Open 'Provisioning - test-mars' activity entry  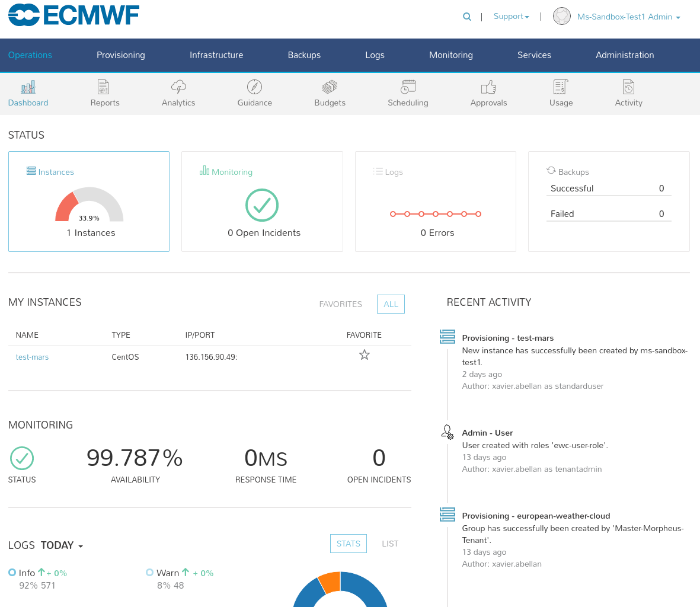point(507,338)
